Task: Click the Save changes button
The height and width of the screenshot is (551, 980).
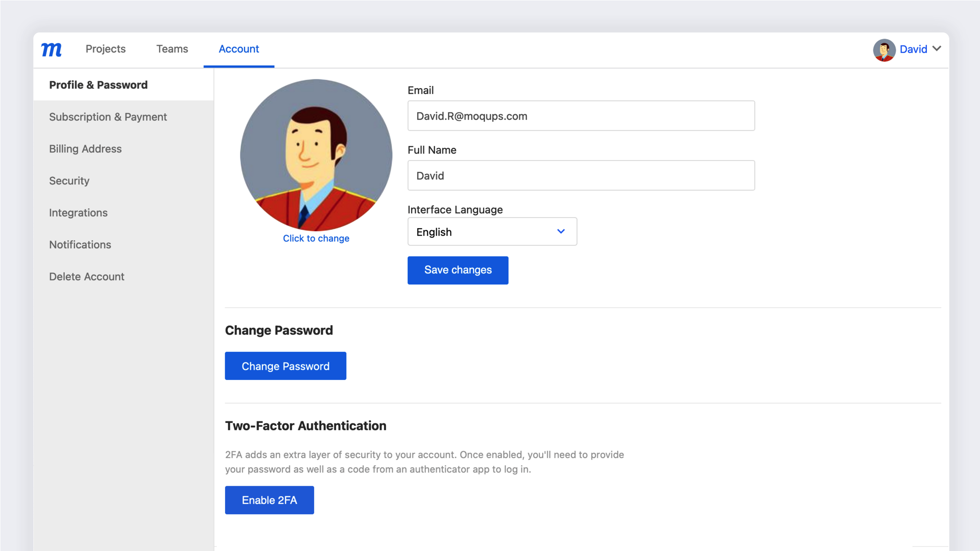Action: coord(458,270)
